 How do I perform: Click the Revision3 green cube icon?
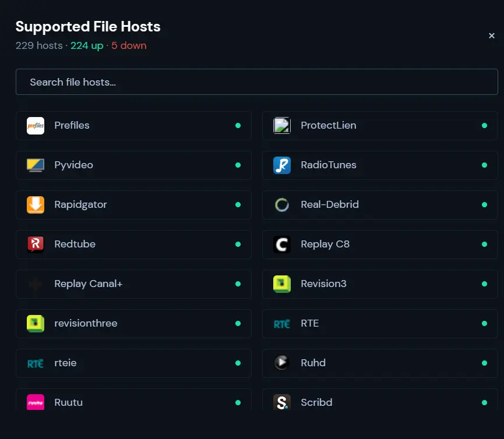point(282,284)
